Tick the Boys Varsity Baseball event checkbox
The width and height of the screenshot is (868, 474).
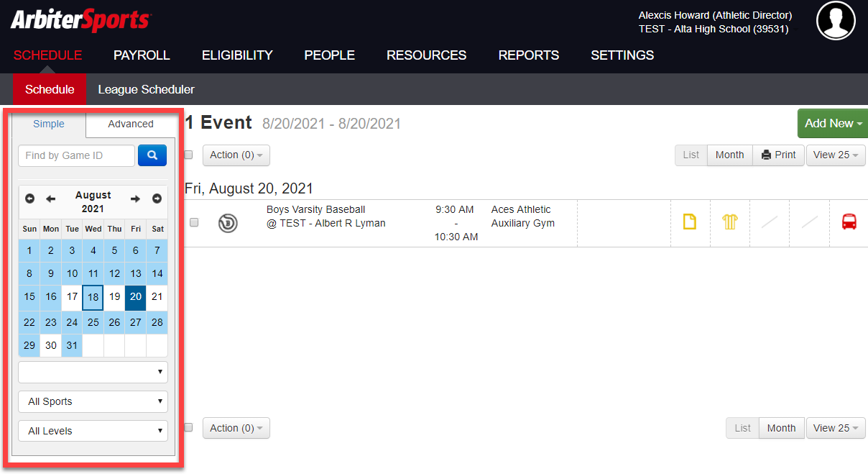point(194,223)
